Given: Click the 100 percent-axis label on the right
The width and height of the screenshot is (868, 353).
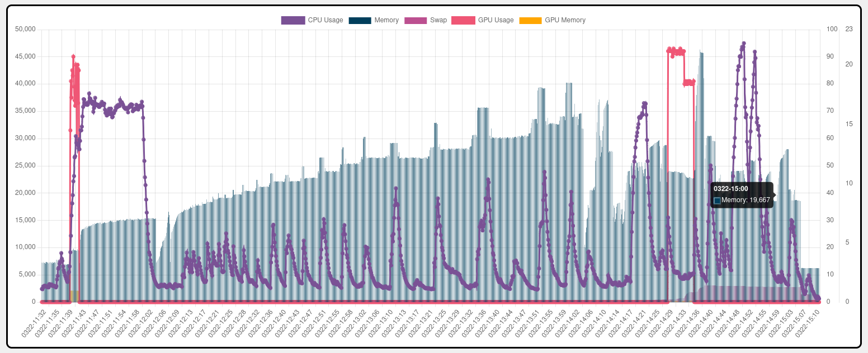Looking at the screenshot, I should (x=832, y=29).
